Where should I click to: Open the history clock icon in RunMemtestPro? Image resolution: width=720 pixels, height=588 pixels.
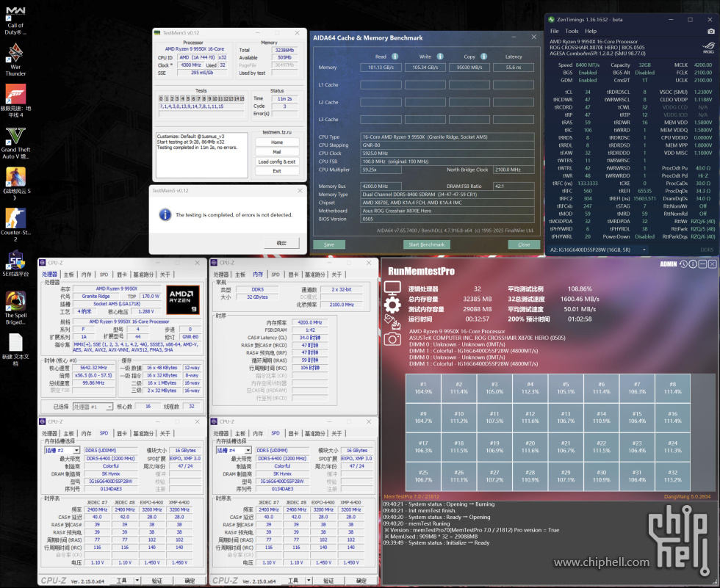coord(684,264)
